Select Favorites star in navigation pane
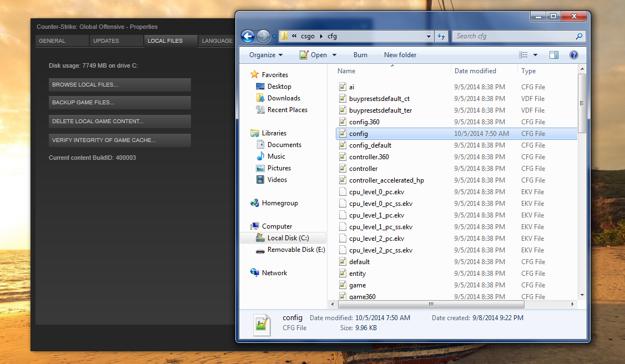The width and height of the screenshot is (625, 364). pyautogui.click(x=255, y=74)
